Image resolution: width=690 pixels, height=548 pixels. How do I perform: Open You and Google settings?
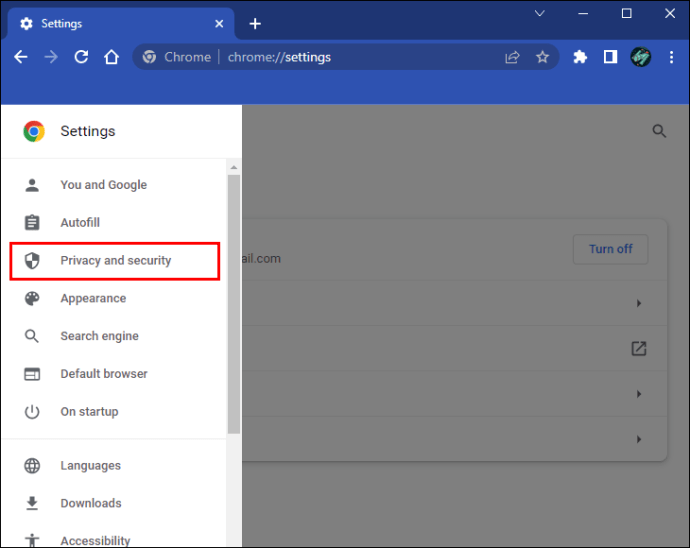(x=114, y=185)
